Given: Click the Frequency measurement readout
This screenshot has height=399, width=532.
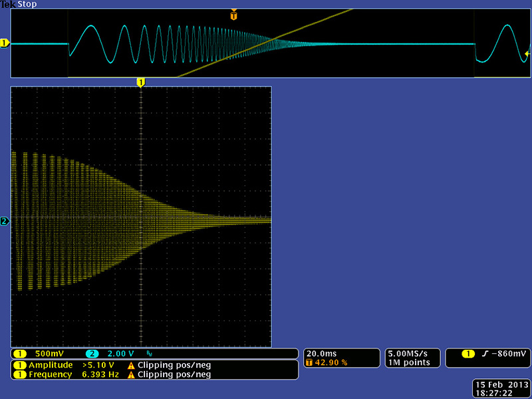Looking at the screenshot, I should [65, 375].
